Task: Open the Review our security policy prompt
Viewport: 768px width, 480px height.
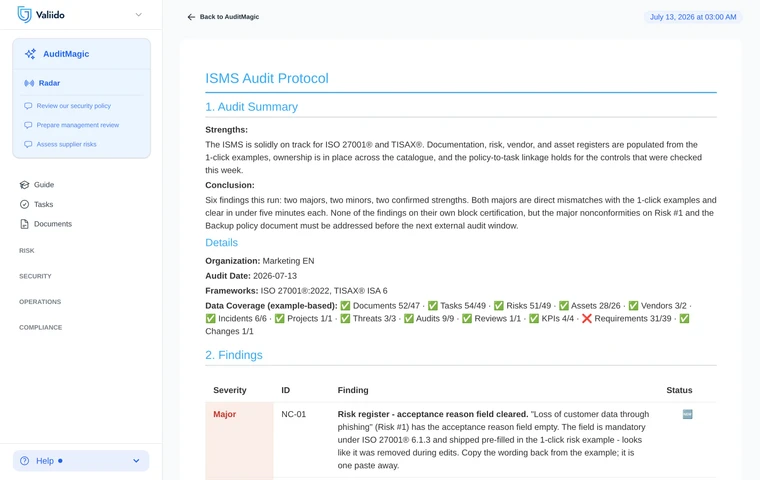Action: 73,106
